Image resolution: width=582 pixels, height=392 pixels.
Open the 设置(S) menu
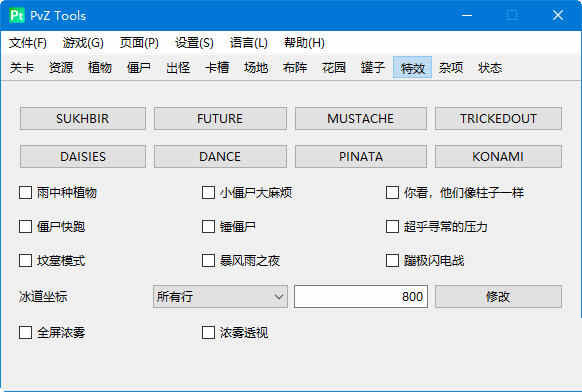pos(194,43)
